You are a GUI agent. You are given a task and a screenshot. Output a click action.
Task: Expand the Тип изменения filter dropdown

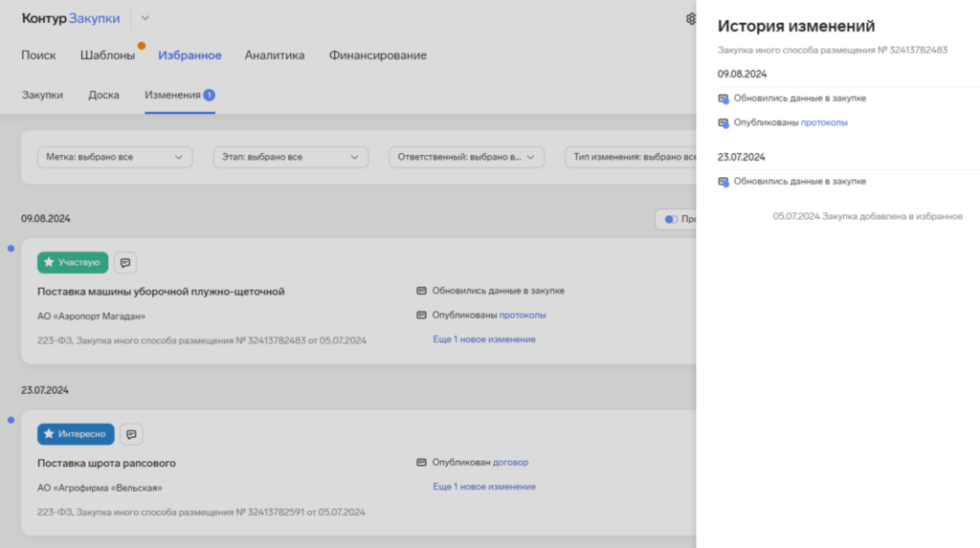[x=632, y=157]
